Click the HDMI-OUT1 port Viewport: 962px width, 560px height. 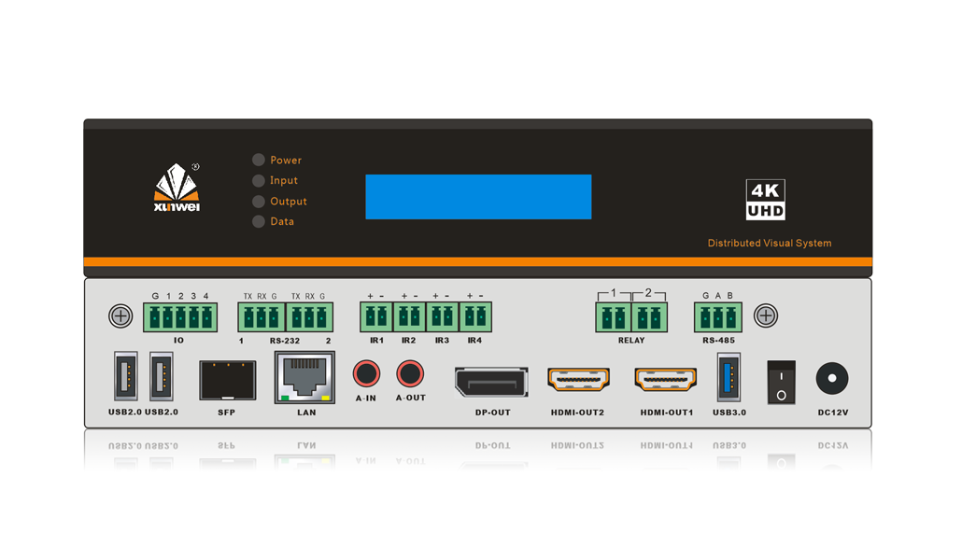[x=666, y=379]
